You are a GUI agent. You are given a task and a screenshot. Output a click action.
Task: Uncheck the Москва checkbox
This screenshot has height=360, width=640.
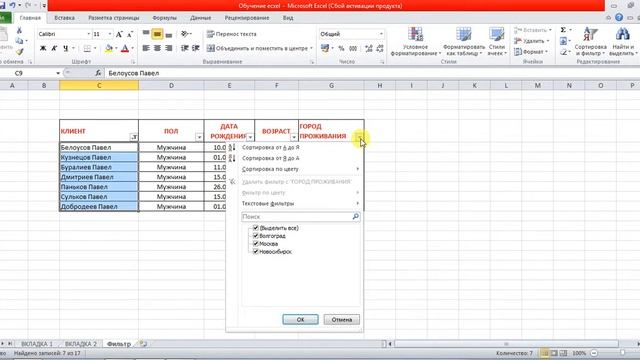pos(256,244)
